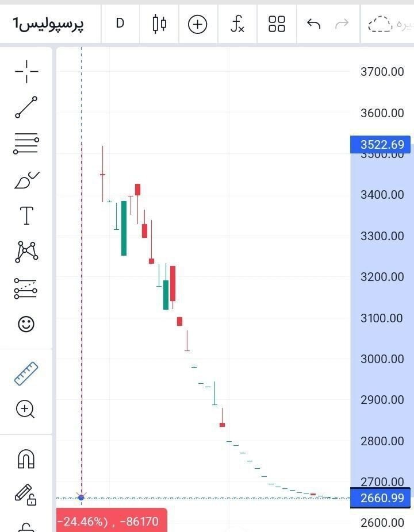Activate the ruler measure tool
The width and height of the screenshot is (414, 532).
pyautogui.click(x=26, y=373)
